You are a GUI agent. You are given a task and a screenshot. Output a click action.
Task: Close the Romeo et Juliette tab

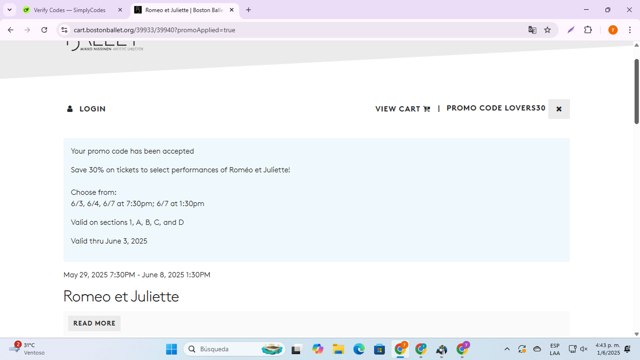coord(231,10)
